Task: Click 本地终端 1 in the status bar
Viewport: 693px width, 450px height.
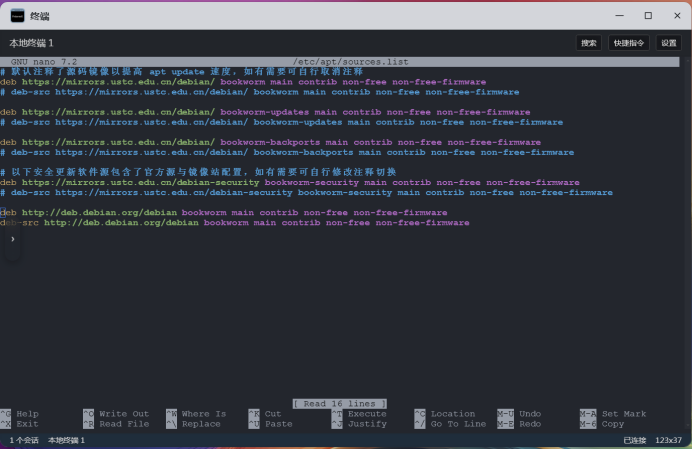Action: [x=66, y=440]
